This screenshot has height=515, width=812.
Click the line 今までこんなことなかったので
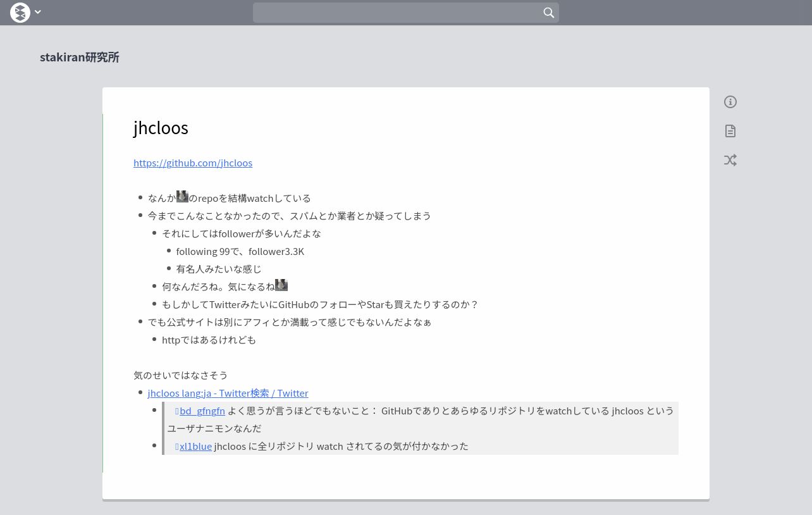[290, 216]
